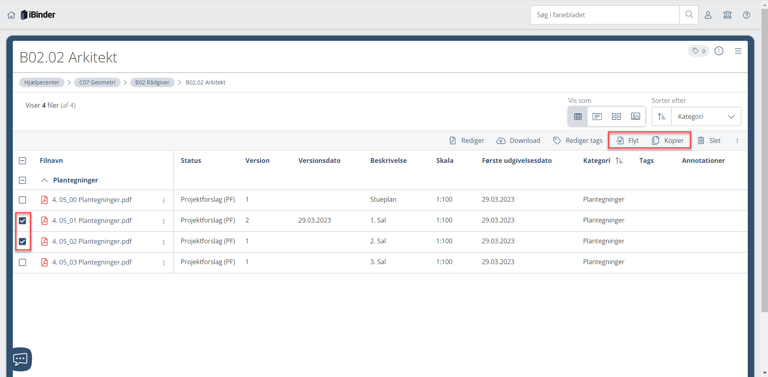Open the hamburger menu of the tab
768x377 pixels.
click(x=738, y=51)
